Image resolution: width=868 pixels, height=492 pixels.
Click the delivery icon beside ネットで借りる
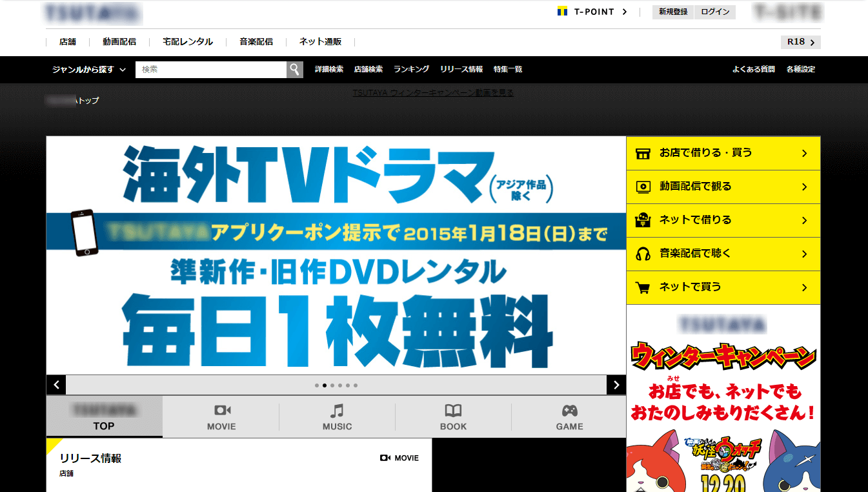643,220
